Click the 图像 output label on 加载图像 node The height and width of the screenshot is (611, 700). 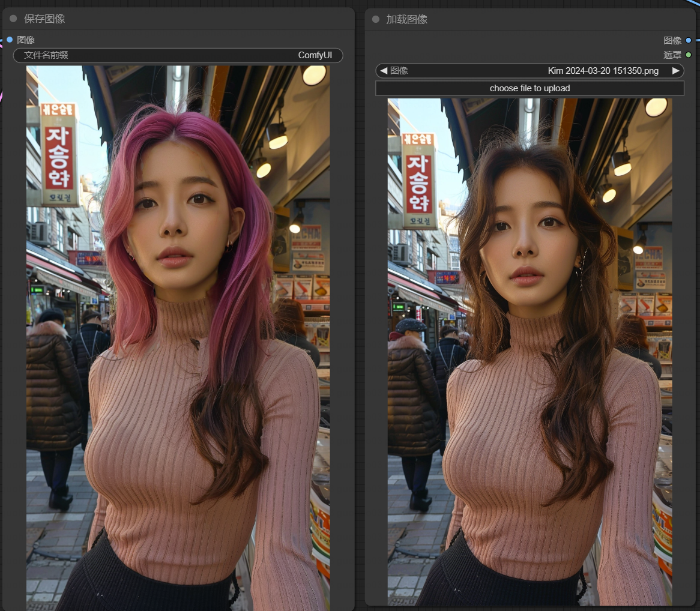pyautogui.click(x=672, y=40)
